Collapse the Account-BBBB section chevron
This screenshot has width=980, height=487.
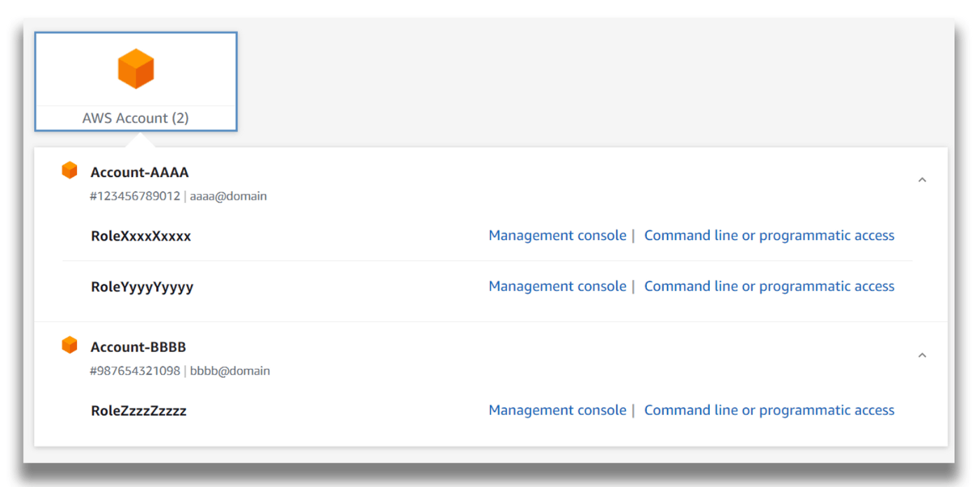point(922,355)
